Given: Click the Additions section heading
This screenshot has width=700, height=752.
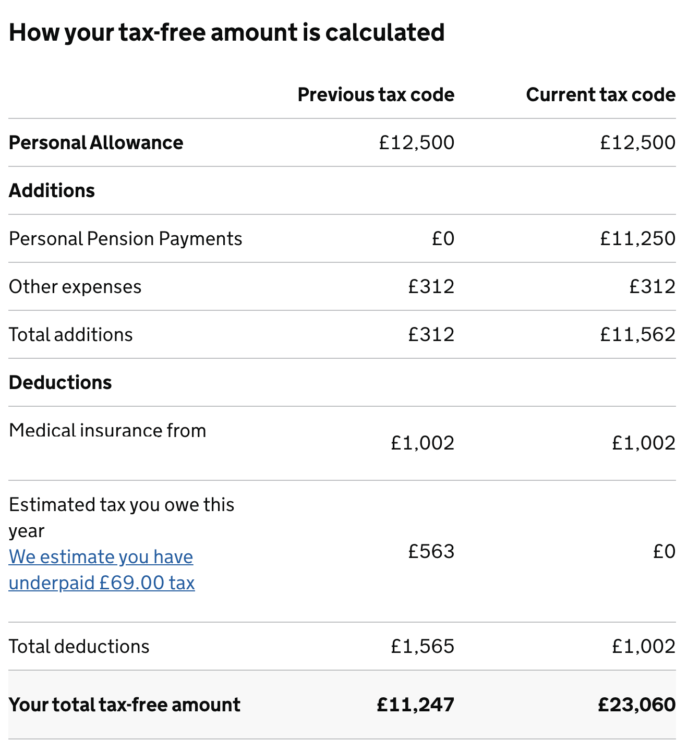Looking at the screenshot, I should click(x=52, y=191).
